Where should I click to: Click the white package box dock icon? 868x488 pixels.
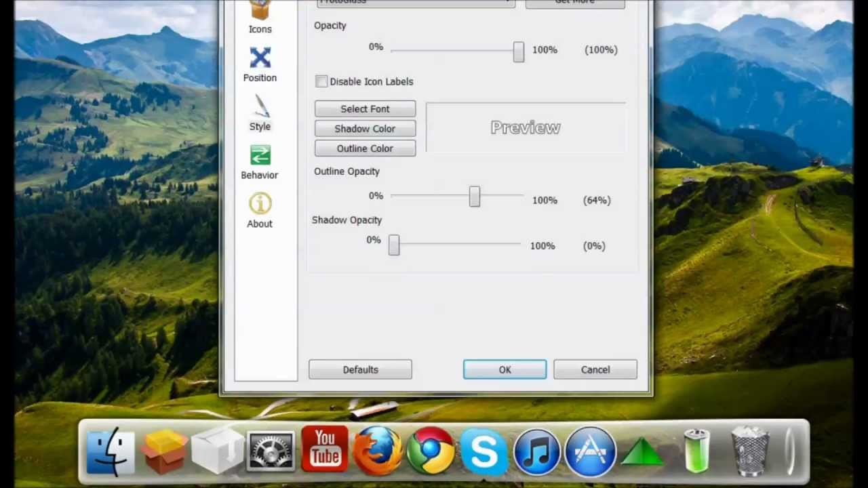pos(217,451)
